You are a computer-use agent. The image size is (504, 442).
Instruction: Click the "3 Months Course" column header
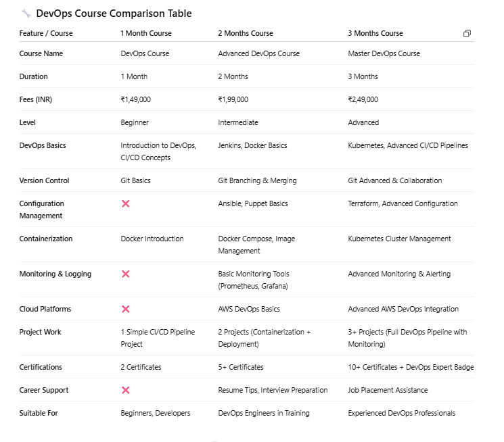point(375,33)
